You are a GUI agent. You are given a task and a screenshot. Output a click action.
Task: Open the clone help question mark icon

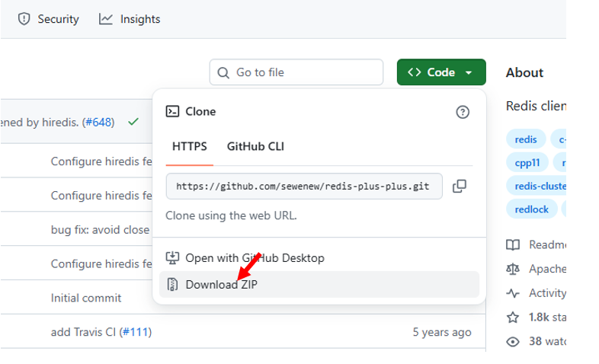pyautogui.click(x=463, y=112)
